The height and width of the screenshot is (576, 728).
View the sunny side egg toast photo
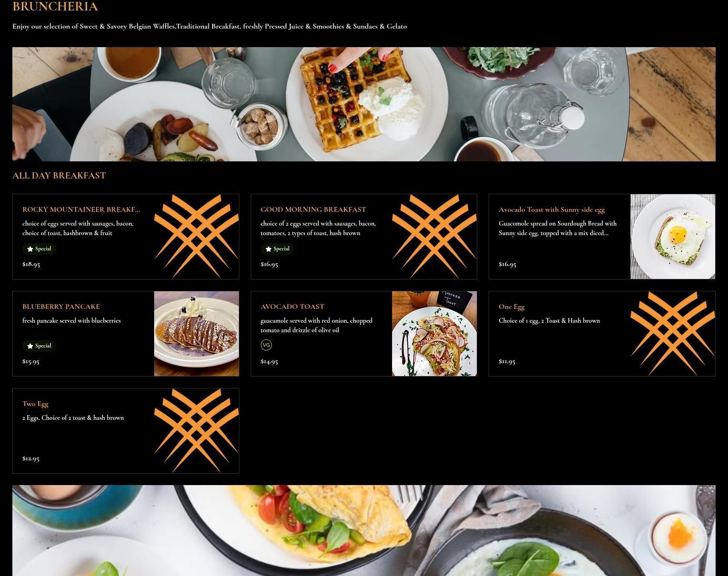(x=673, y=237)
